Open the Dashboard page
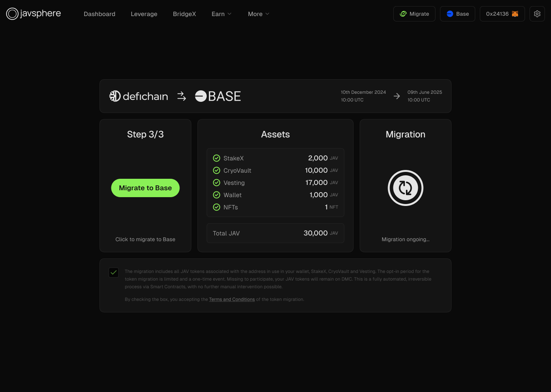Image resolution: width=551 pixels, height=392 pixels. [x=99, y=14]
